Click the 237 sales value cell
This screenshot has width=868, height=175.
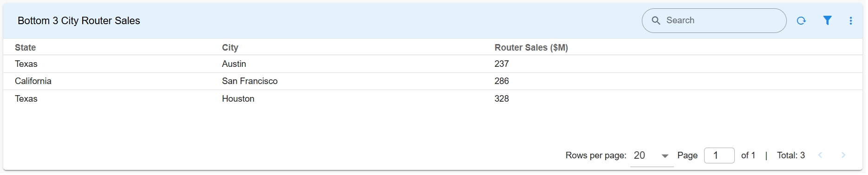click(502, 64)
